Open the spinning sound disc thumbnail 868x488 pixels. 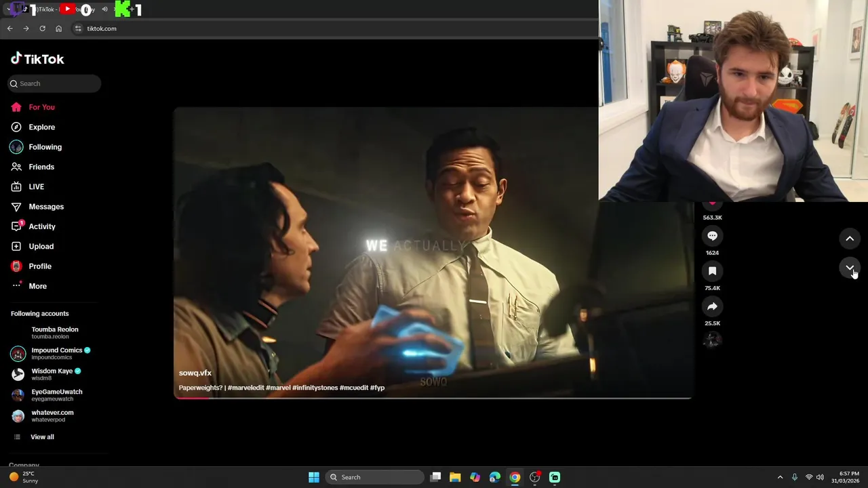click(712, 340)
